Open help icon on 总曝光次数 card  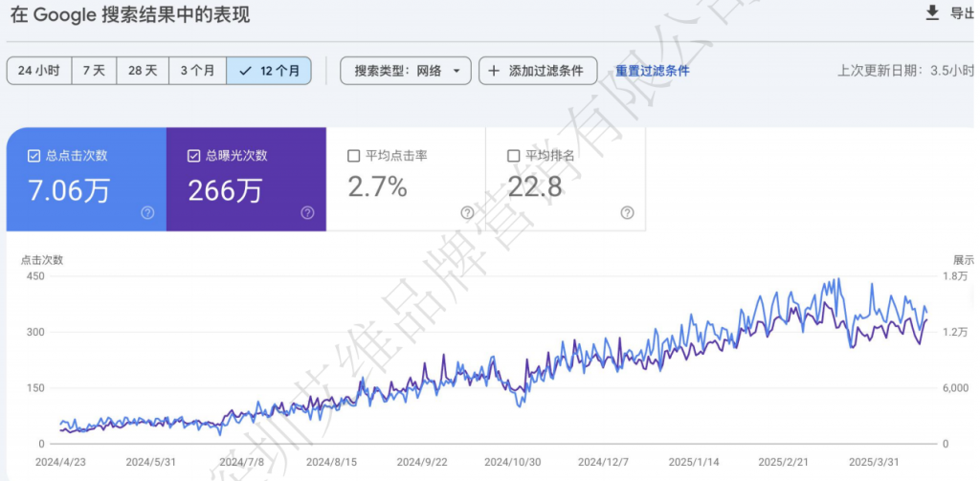pos(307,212)
